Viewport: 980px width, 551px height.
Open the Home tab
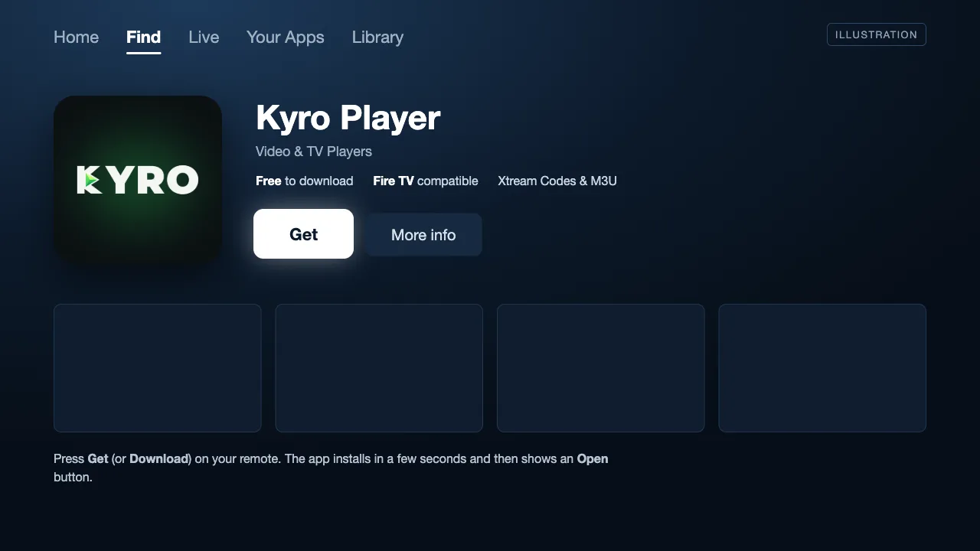coord(76,37)
